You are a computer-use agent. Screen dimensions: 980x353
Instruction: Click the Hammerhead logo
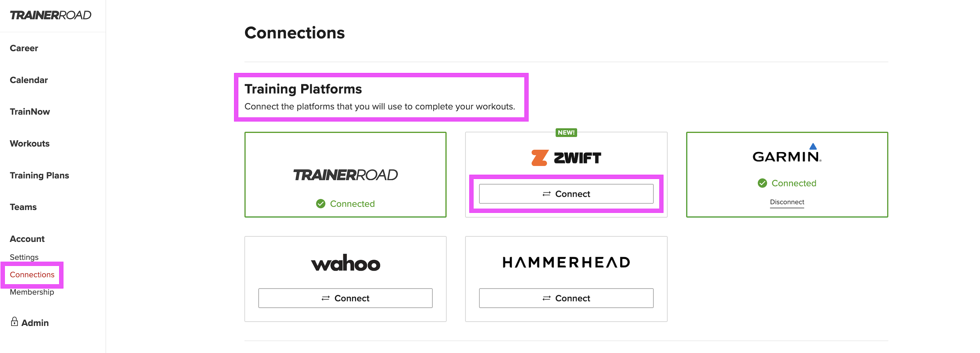click(566, 263)
